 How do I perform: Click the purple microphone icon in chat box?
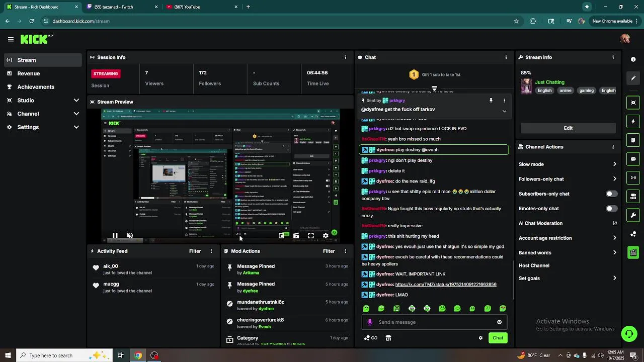[x=370, y=322]
